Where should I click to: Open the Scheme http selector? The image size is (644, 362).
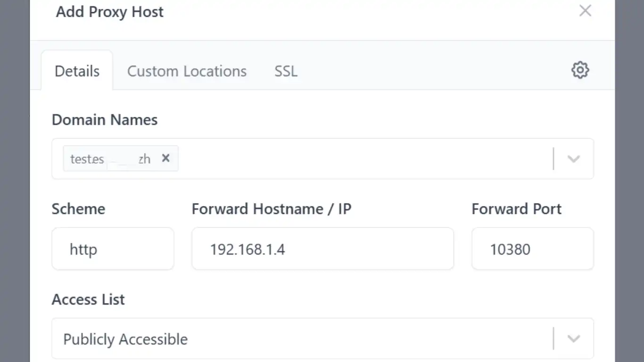point(113,249)
